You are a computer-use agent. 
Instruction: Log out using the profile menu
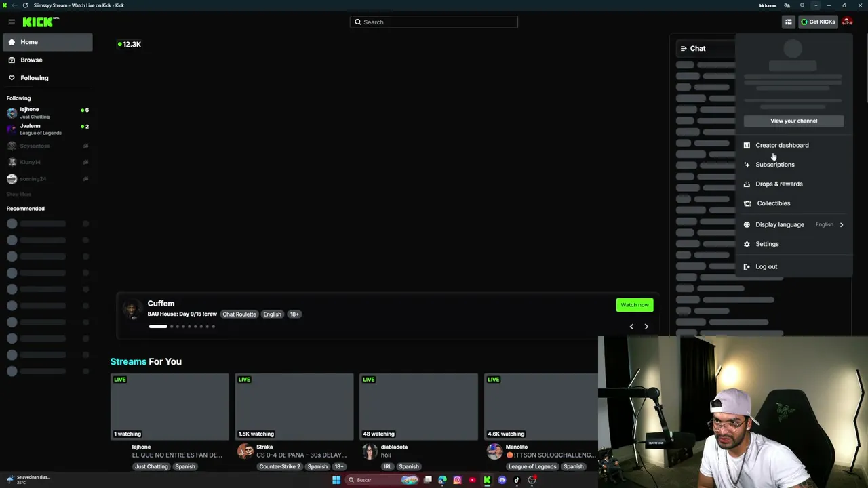pyautogui.click(x=793, y=266)
